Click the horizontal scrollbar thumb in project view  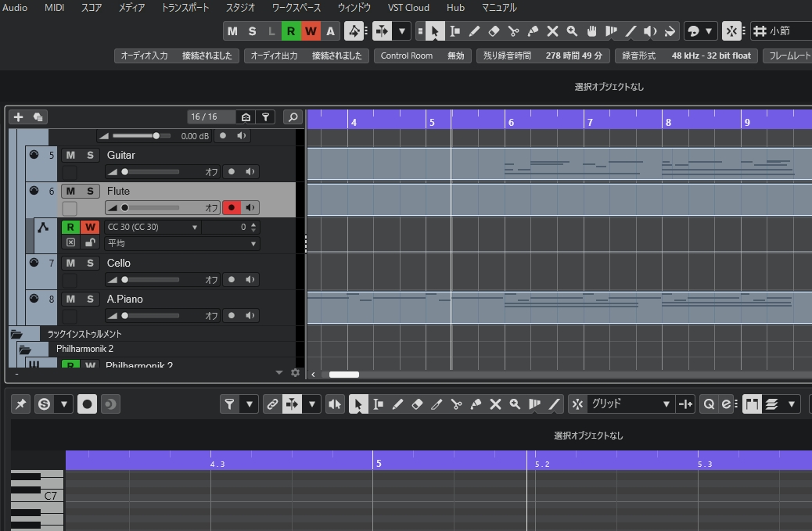344,375
